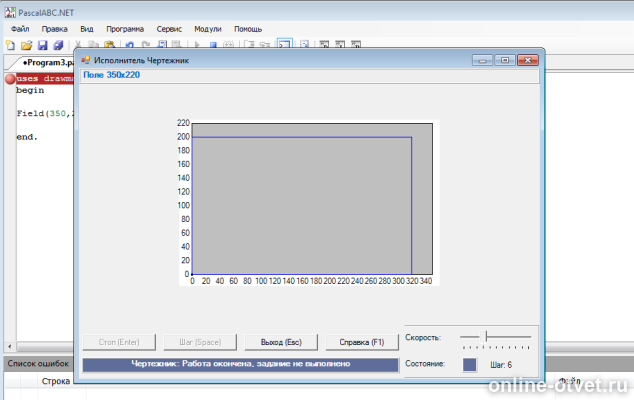Click the Справка (F1) button
Image resolution: width=634 pixels, height=400 pixels.
pos(361,342)
